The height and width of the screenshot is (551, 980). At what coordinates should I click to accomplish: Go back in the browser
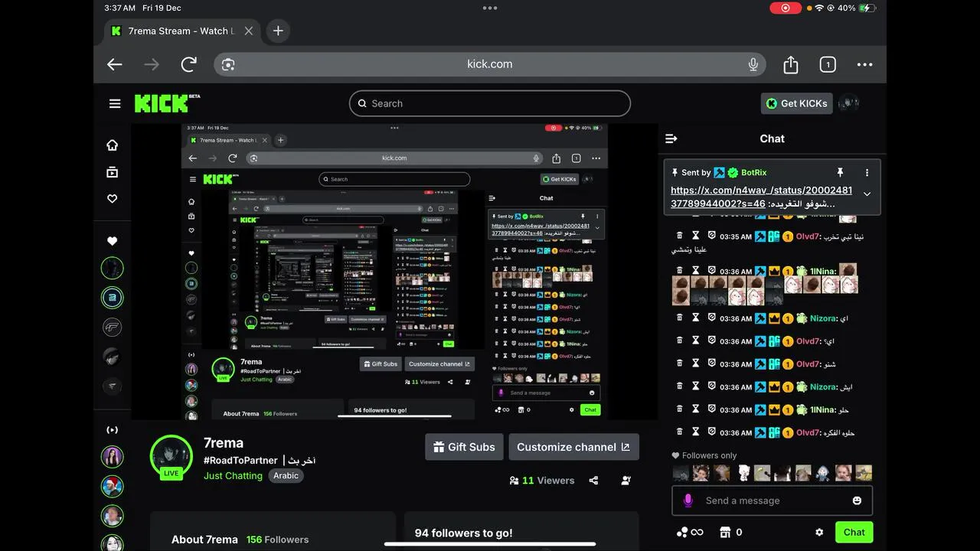(x=115, y=64)
